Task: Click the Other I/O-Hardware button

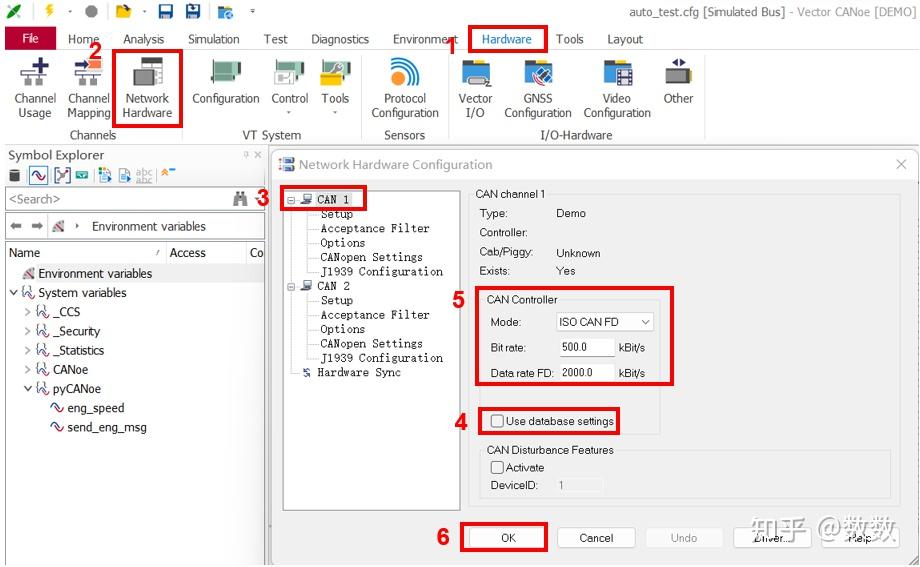Action: pos(678,82)
